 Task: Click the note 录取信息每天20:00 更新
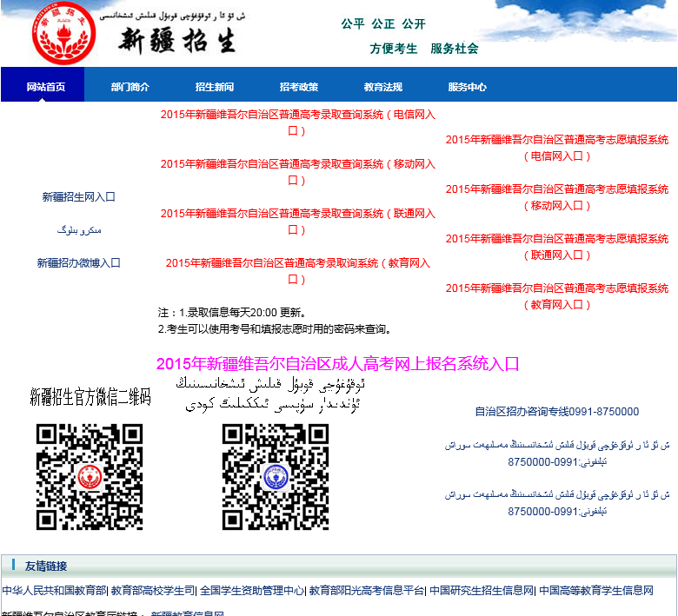pyautogui.click(x=233, y=313)
